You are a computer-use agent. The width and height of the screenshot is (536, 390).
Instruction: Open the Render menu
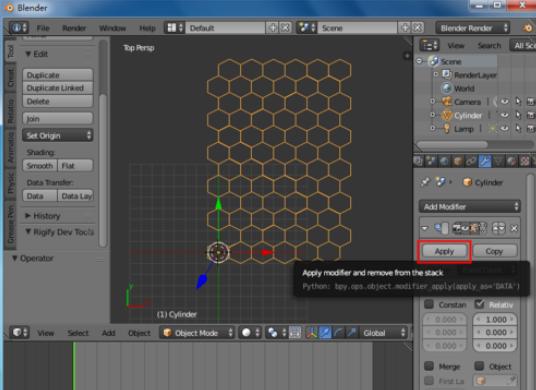coord(74,28)
